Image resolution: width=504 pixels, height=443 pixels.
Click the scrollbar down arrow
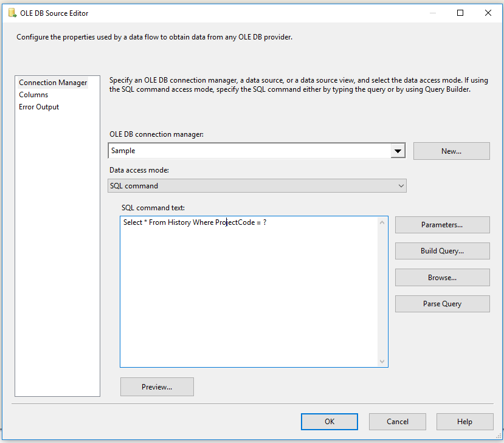click(383, 362)
